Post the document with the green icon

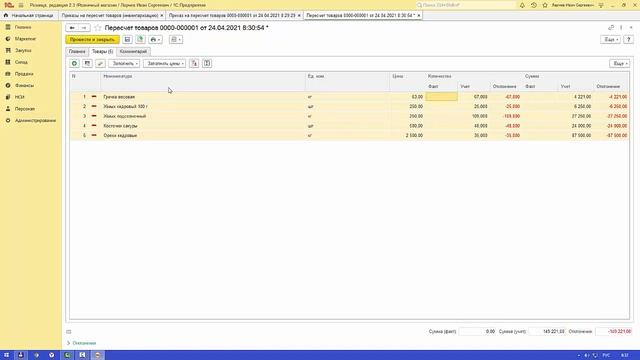[x=140, y=40]
